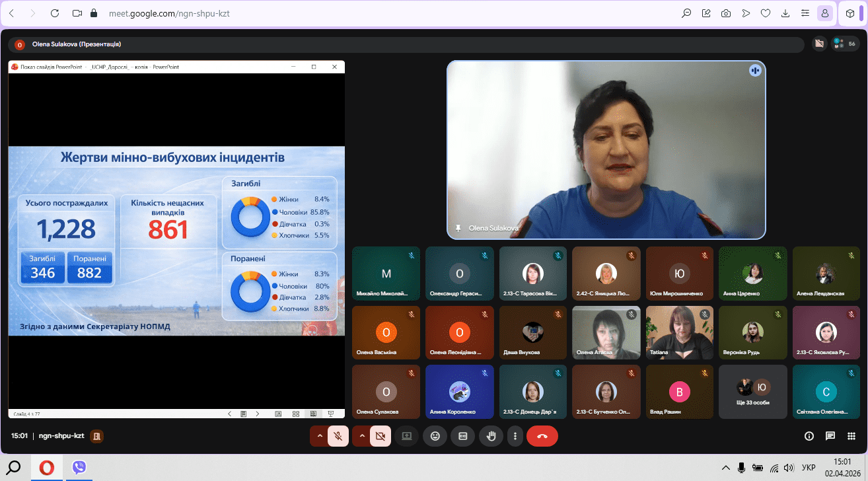The height and width of the screenshot is (481, 868).
Task: Open the activities grid icon
Action: (x=852, y=436)
